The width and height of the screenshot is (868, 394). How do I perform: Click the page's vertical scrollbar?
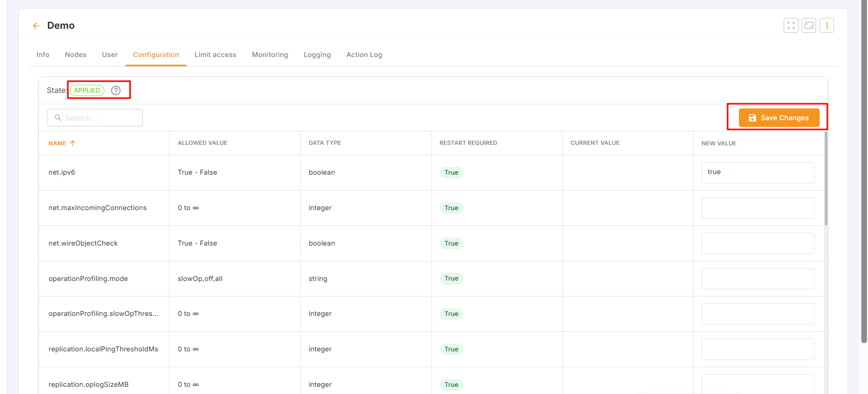click(864, 172)
